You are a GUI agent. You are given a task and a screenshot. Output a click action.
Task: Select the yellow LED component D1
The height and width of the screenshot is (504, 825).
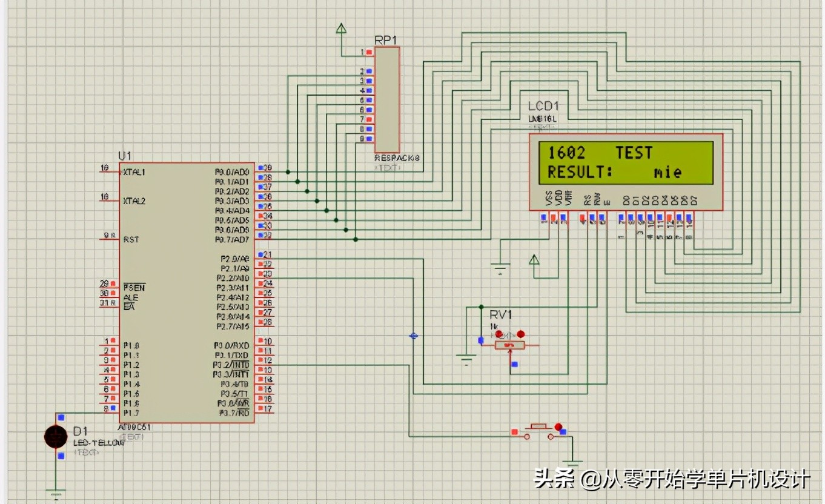click(55, 435)
